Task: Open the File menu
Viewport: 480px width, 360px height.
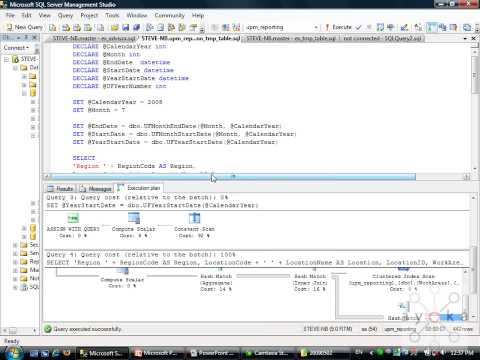Action: 10,15
